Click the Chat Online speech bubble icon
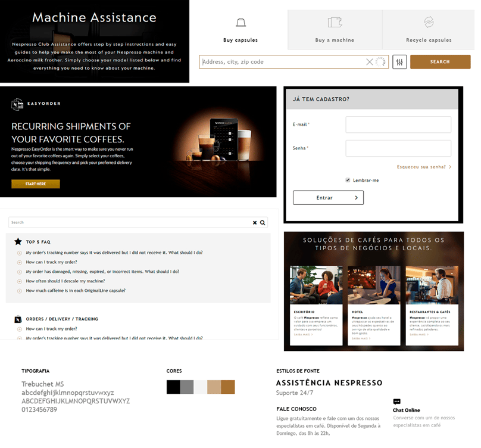481x448 pixels. pyautogui.click(x=396, y=402)
